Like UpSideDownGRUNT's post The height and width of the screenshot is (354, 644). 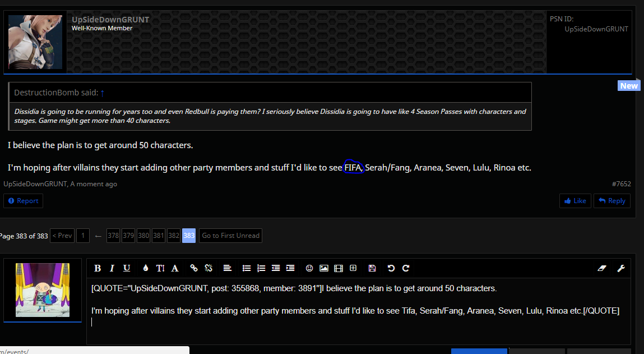pyautogui.click(x=575, y=201)
